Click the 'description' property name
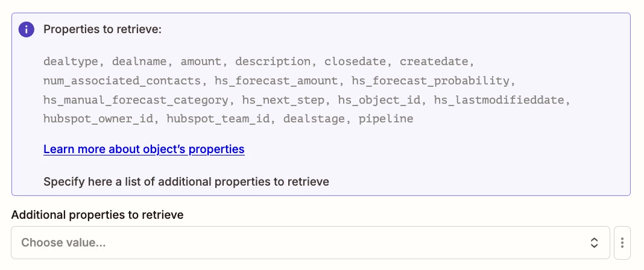This screenshot has width=644, height=270. 273,61
